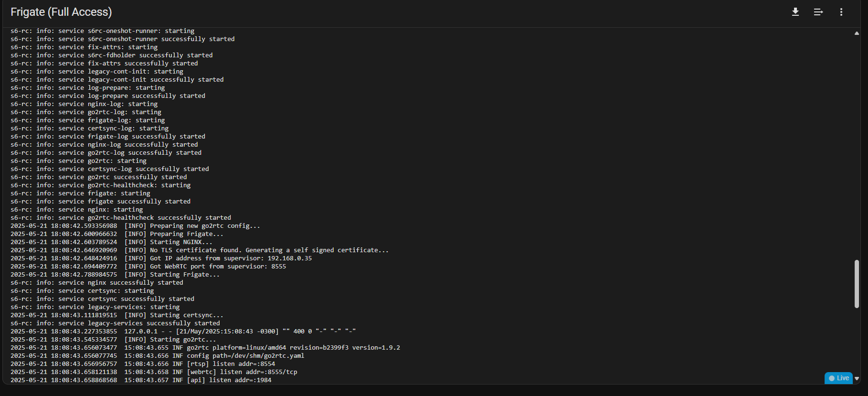Select the 'Preparing Frigate...' log line
The width and height of the screenshot is (868, 396).
pos(117,234)
